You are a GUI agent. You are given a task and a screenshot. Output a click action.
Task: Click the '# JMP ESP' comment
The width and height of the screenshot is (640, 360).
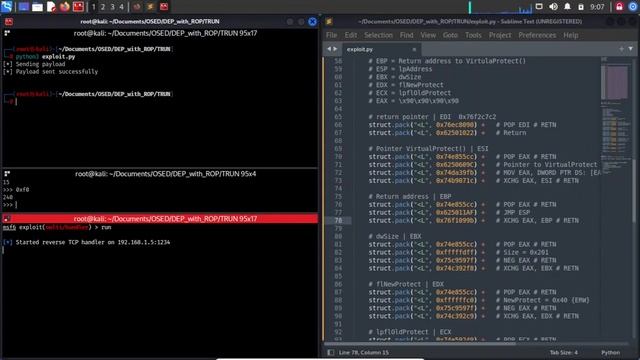(513, 212)
